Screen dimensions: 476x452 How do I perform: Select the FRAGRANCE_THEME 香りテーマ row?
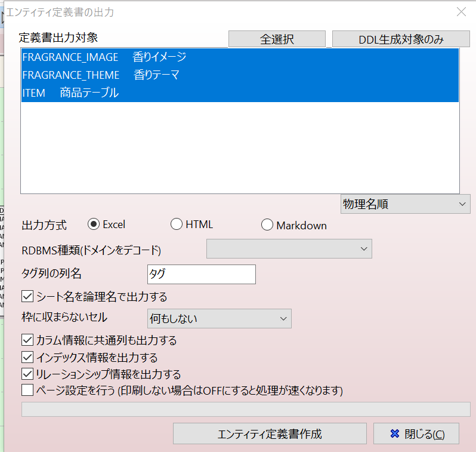pyautogui.click(x=240, y=75)
